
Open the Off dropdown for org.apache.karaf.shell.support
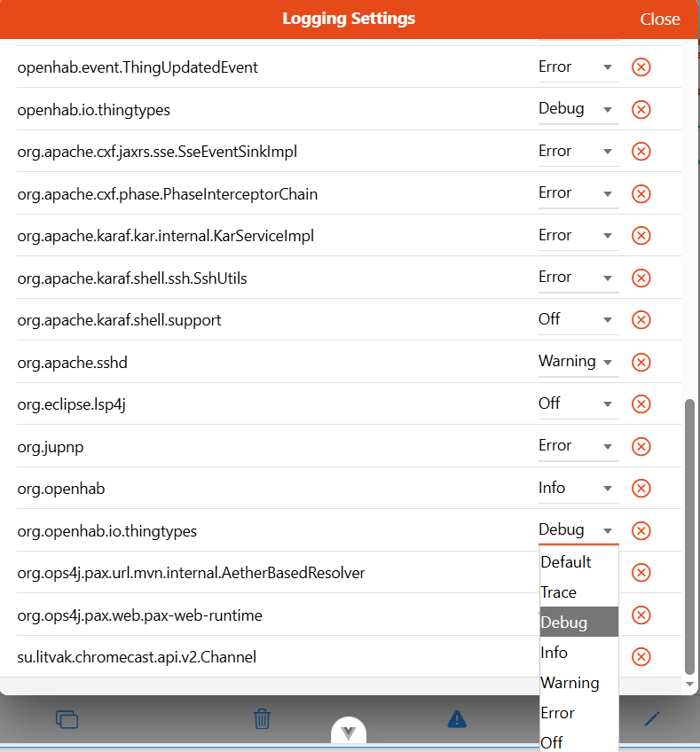pyautogui.click(x=578, y=320)
